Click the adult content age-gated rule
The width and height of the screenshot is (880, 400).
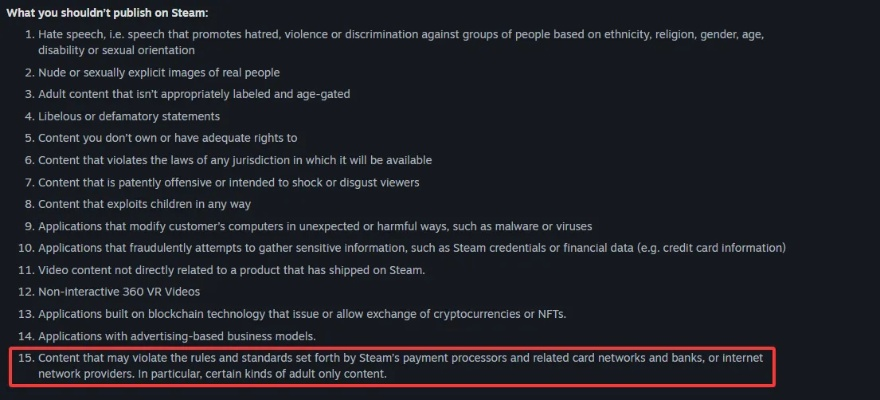[x=194, y=94]
